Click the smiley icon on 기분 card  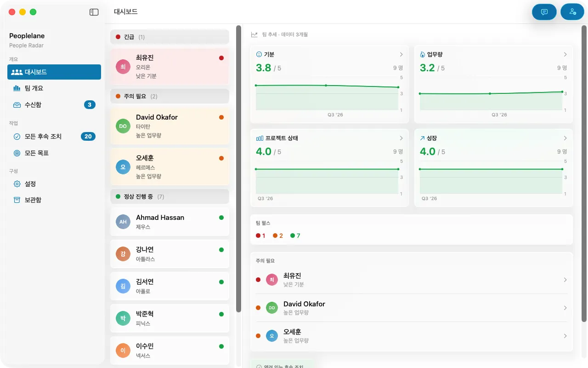tap(259, 54)
